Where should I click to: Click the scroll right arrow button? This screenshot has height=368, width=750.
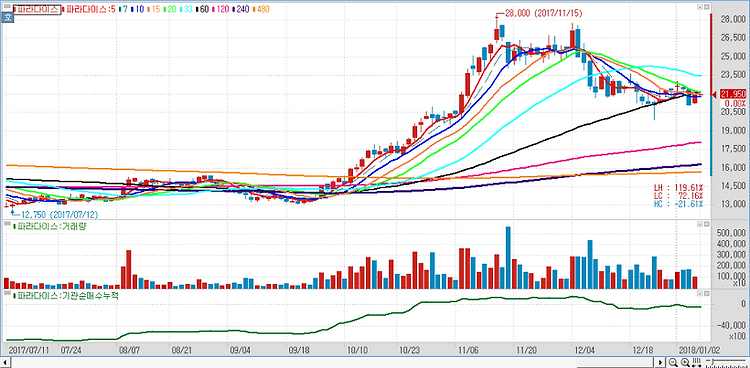click(x=661, y=362)
